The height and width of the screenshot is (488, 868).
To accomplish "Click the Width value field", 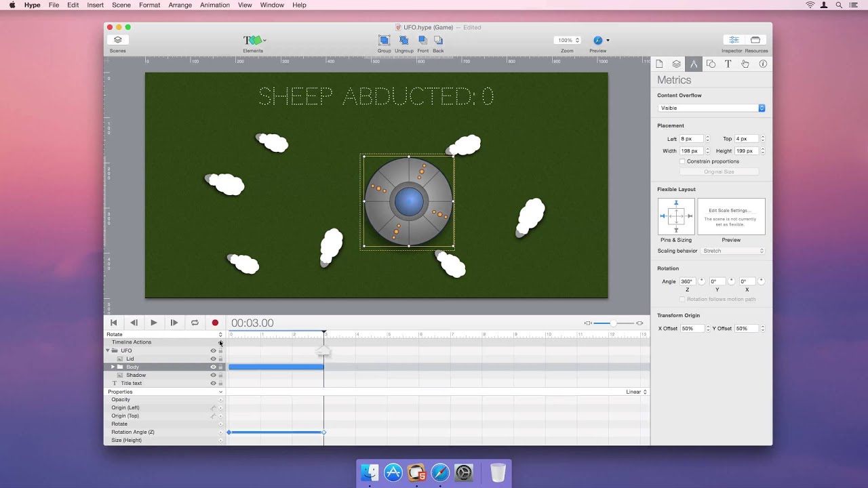I will tap(692, 151).
